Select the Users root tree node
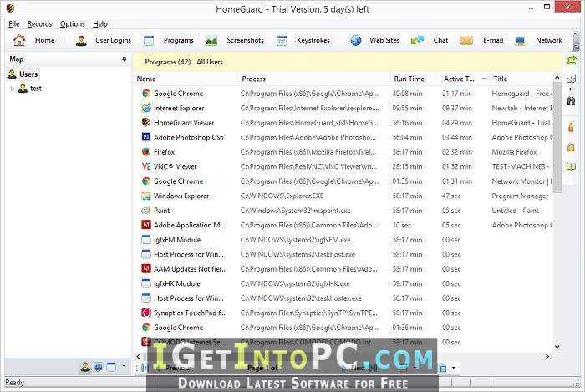 tap(23, 74)
